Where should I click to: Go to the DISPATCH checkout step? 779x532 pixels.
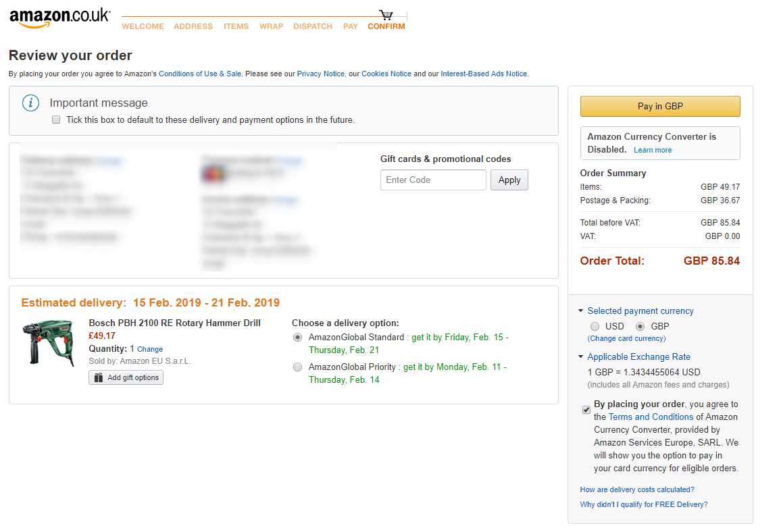pos(313,27)
